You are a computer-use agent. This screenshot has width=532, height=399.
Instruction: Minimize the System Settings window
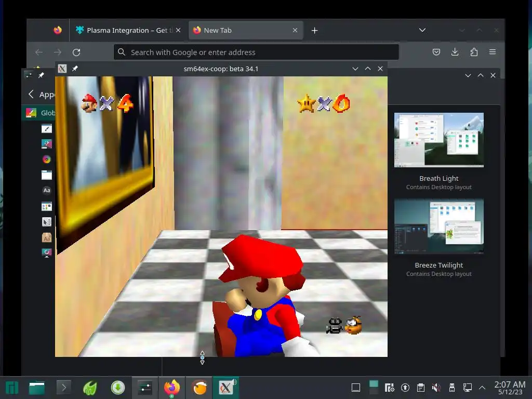(x=468, y=75)
